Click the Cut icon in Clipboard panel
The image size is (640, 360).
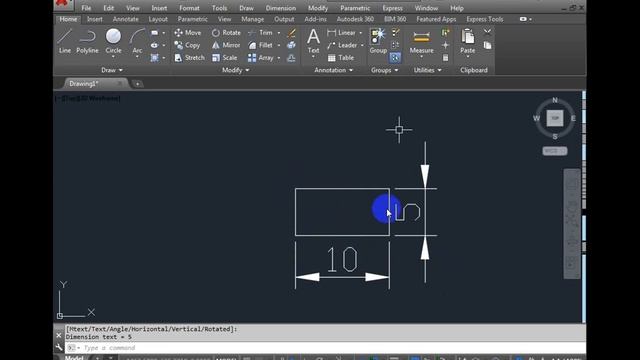click(x=487, y=32)
